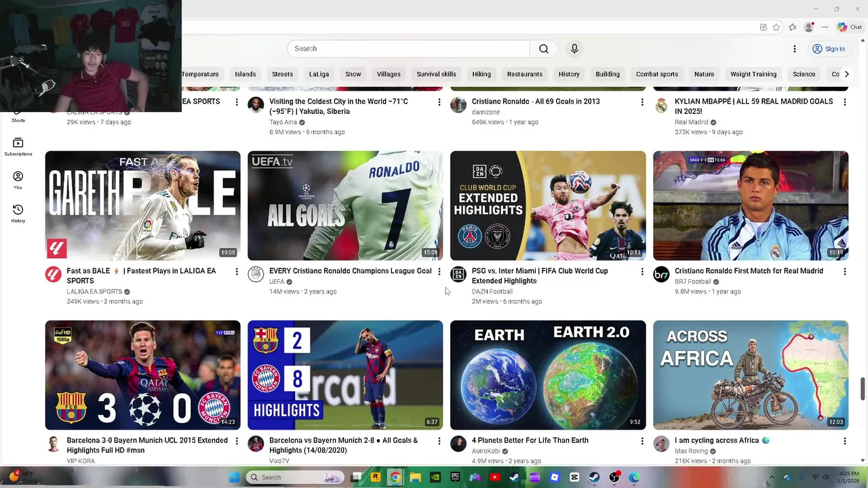Viewport: 868px width, 488px height.
Task: Open Real Madrid channel avatar
Action: click(x=661, y=104)
